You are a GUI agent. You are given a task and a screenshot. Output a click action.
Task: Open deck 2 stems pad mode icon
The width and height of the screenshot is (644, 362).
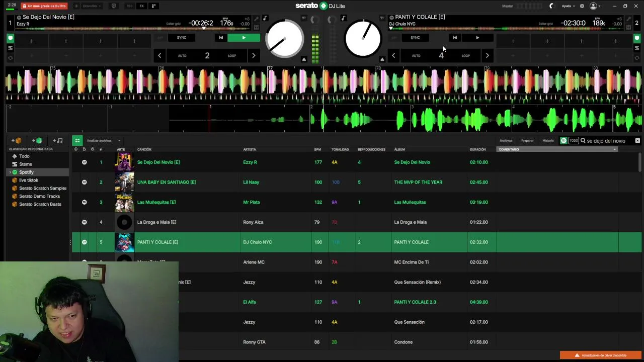636,48
